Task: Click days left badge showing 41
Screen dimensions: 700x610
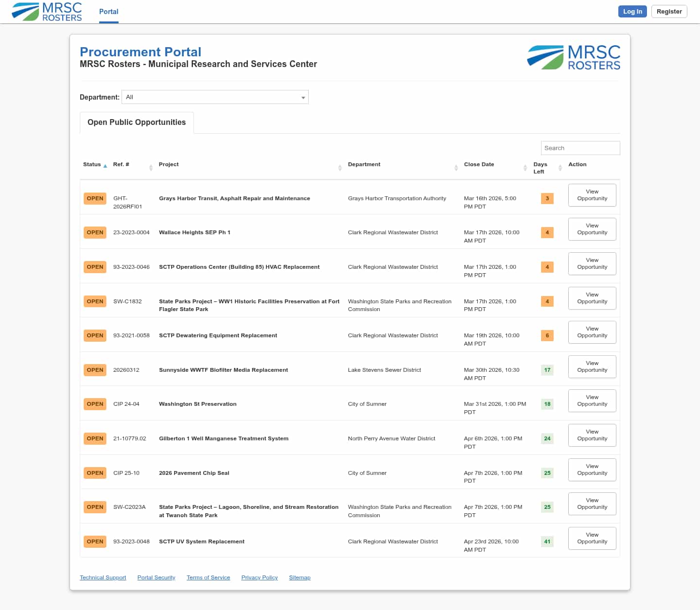Action: [x=547, y=541]
